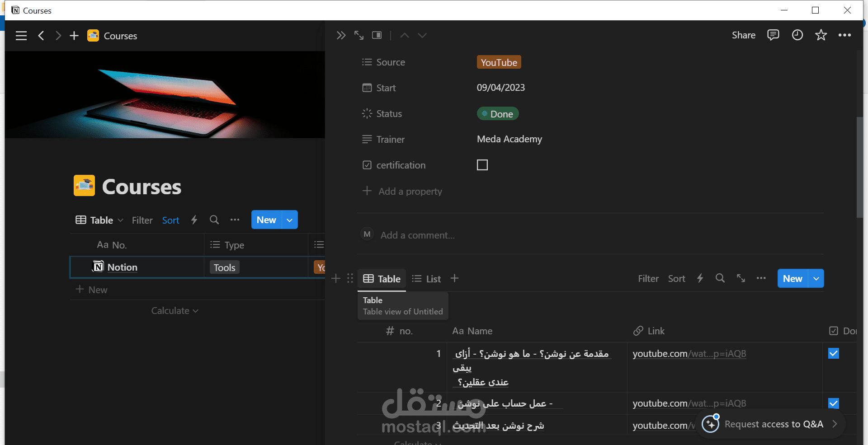The width and height of the screenshot is (868, 445).
Task: Click the blue New button in Courses
Action: point(267,220)
